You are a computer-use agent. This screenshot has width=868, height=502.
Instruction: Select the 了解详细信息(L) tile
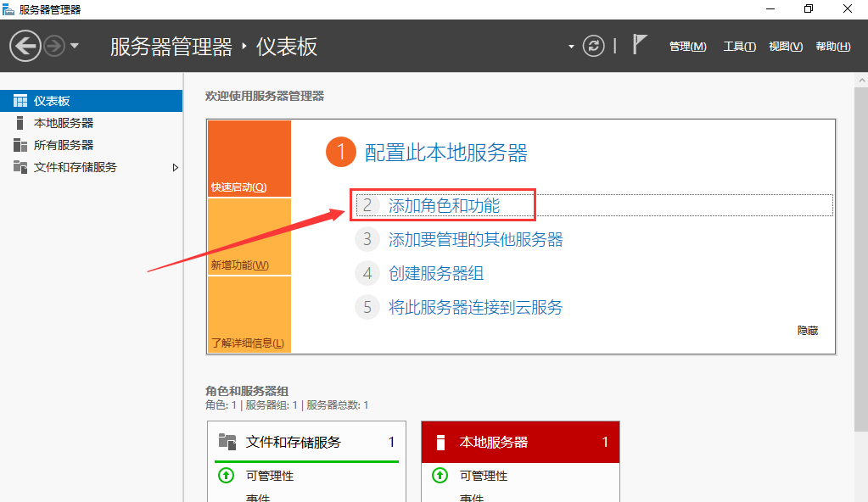[x=249, y=315]
